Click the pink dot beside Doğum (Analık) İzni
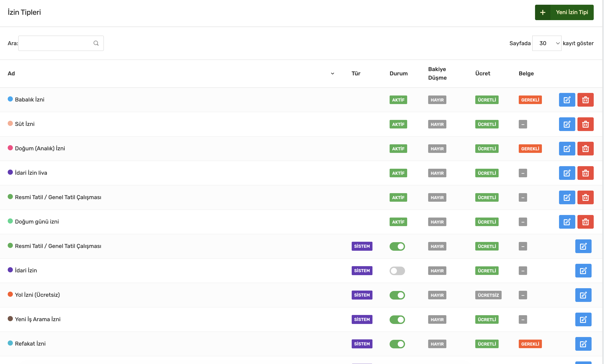 10,148
